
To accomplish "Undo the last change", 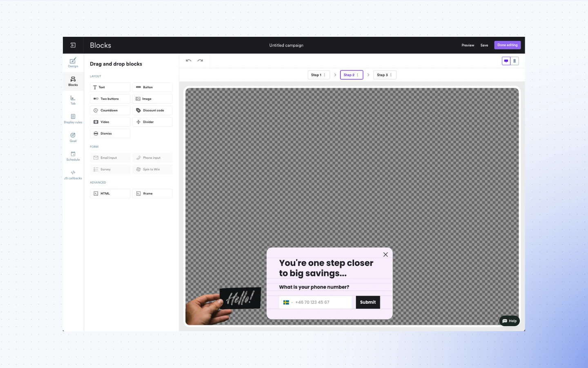I will click(189, 61).
